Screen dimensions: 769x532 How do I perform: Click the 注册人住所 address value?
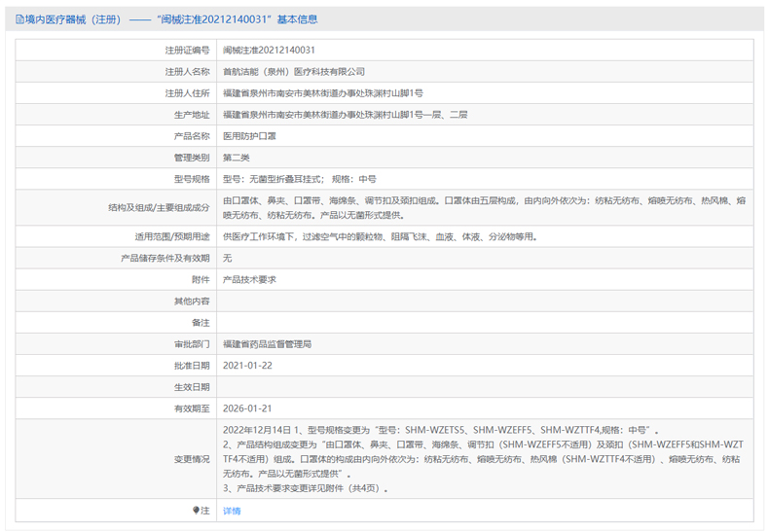tap(322, 92)
